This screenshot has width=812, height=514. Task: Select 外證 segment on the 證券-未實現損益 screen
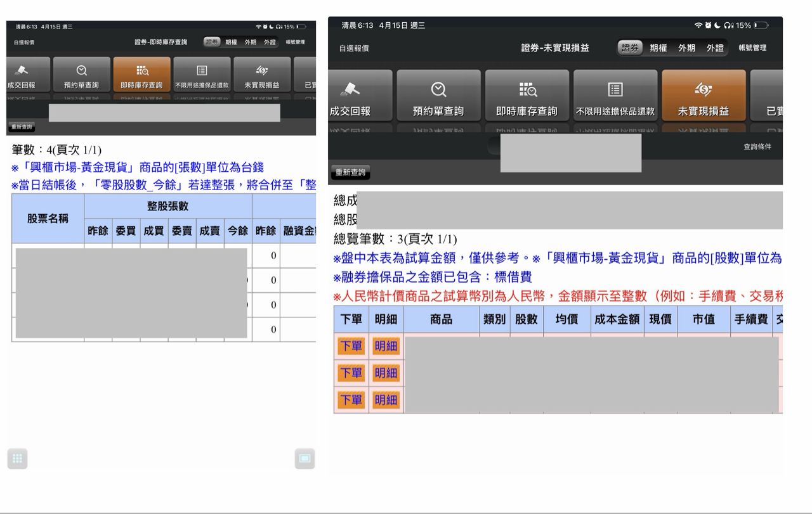715,48
